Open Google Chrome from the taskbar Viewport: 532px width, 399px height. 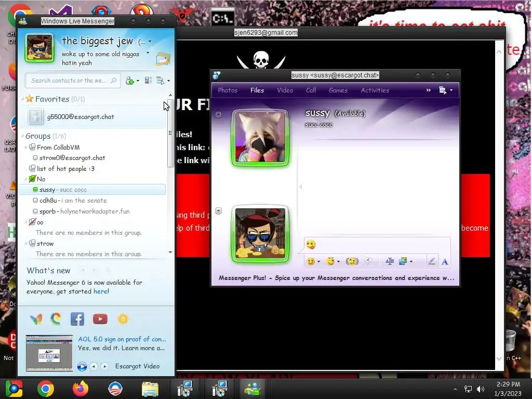[x=46, y=389]
